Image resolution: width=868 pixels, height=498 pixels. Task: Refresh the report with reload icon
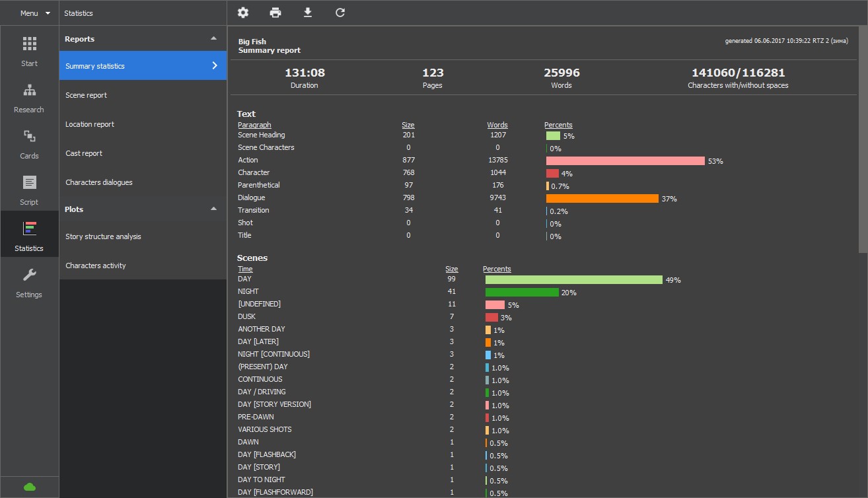pos(340,13)
